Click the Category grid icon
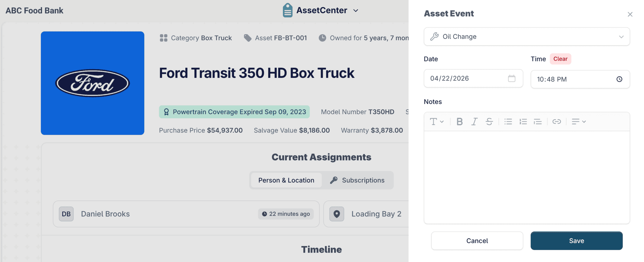Image resolution: width=644 pixels, height=262 pixels. 163,38
